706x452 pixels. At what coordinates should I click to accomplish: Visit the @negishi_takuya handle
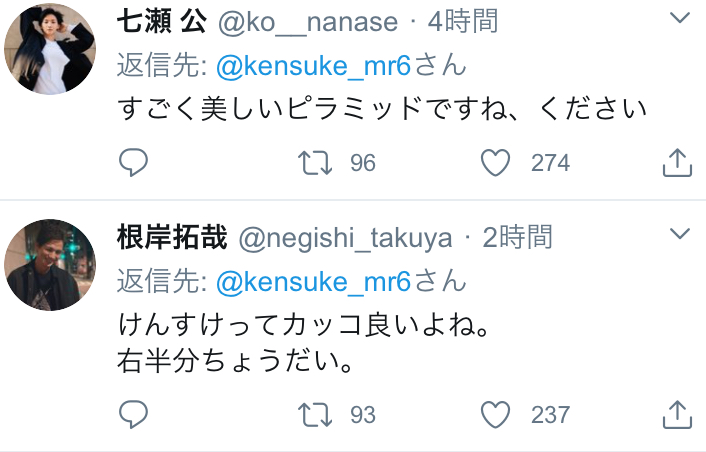point(345,237)
